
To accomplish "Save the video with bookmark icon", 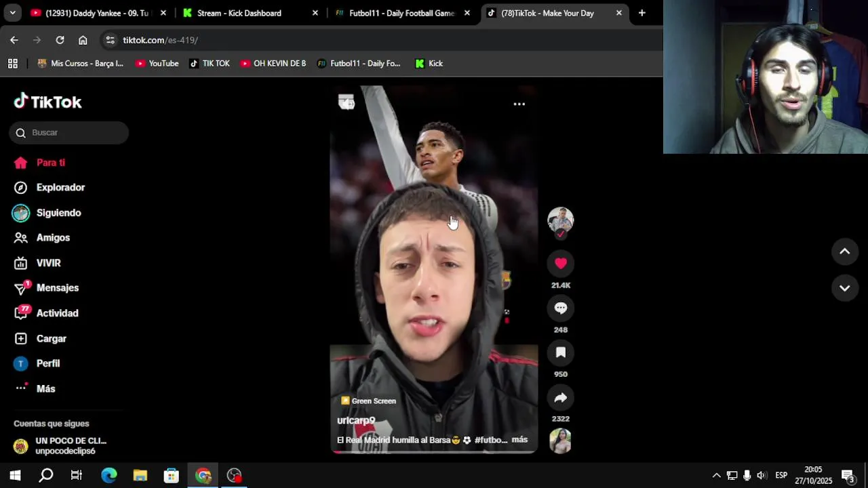I will (x=560, y=352).
